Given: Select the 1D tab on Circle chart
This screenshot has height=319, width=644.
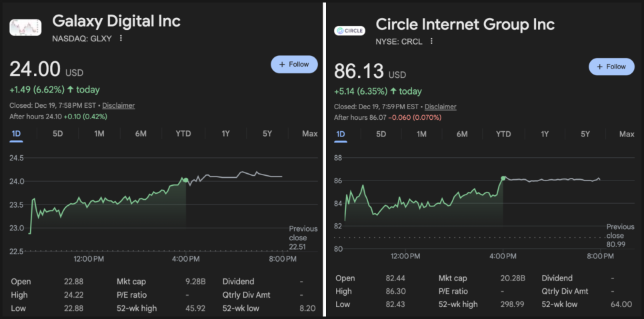Looking at the screenshot, I should point(341,135).
